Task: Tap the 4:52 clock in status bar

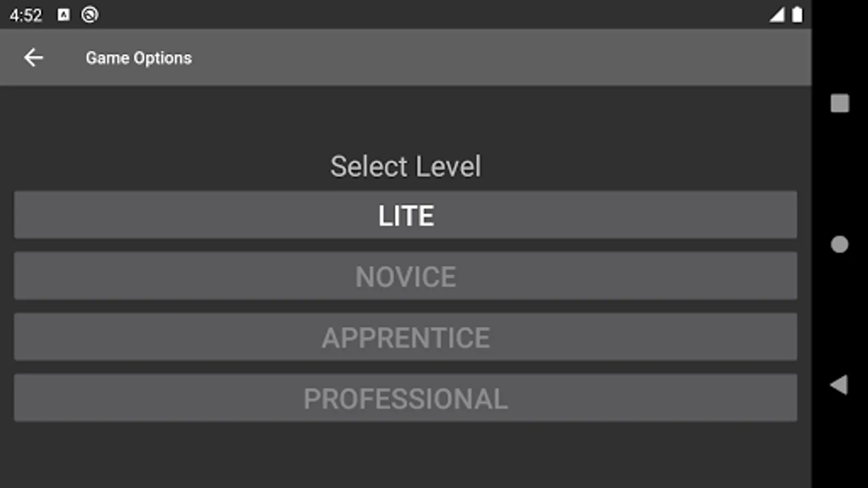Action: [x=25, y=15]
